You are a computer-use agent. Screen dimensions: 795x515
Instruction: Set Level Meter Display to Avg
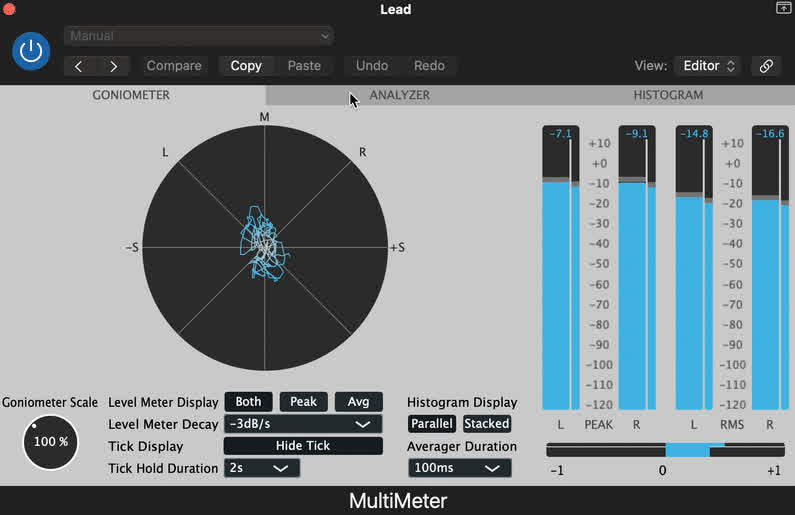pyautogui.click(x=358, y=402)
